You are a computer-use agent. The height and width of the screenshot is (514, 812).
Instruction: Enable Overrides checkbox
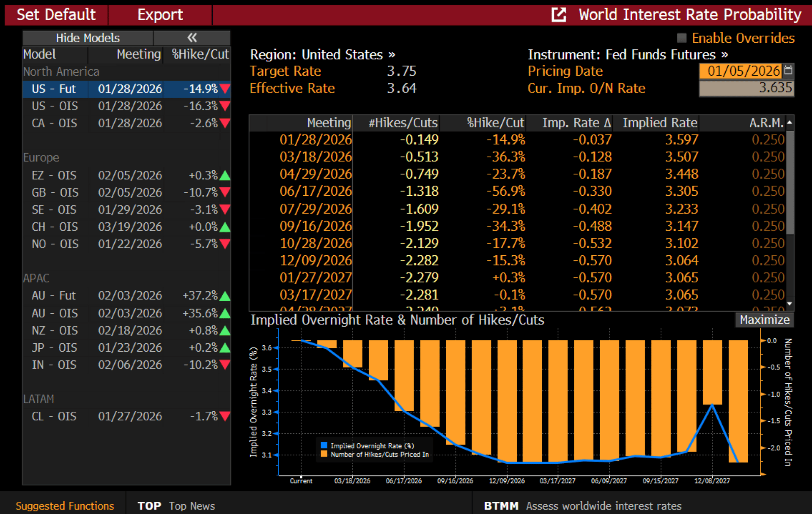point(681,38)
